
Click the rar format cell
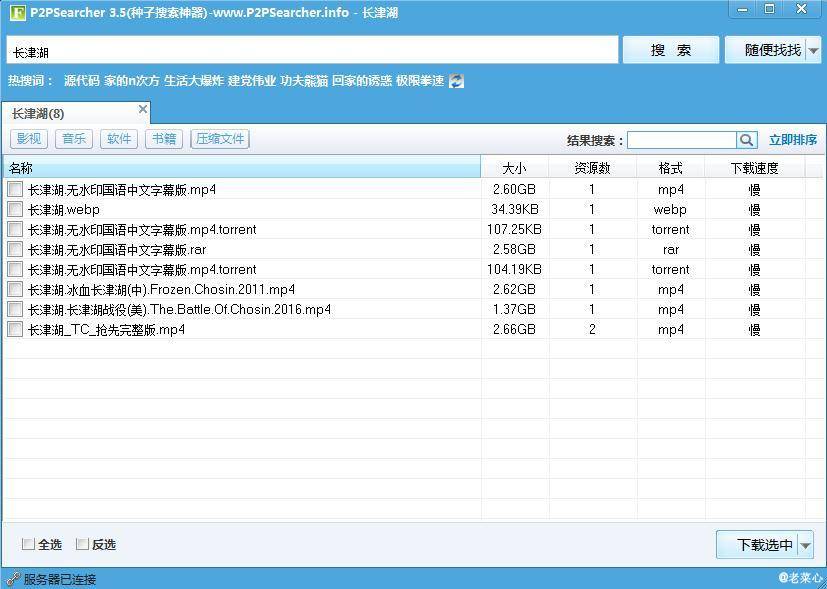tap(670, 249)
